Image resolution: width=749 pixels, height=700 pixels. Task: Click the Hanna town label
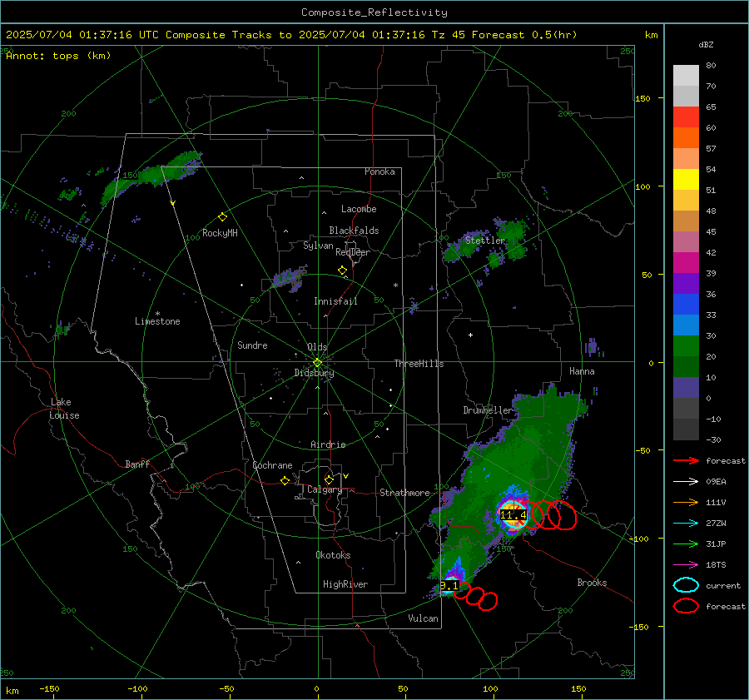click(x=582, y=371)
